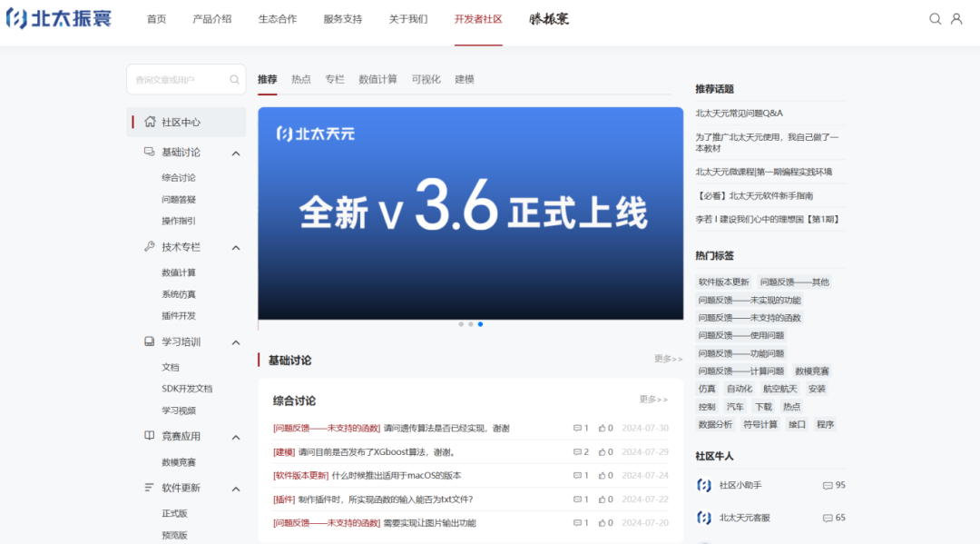The width and height of the screenshot is (980, 544).
Task: Collapse the 软件更新 section chevron
Action: [x=236, y=489]
